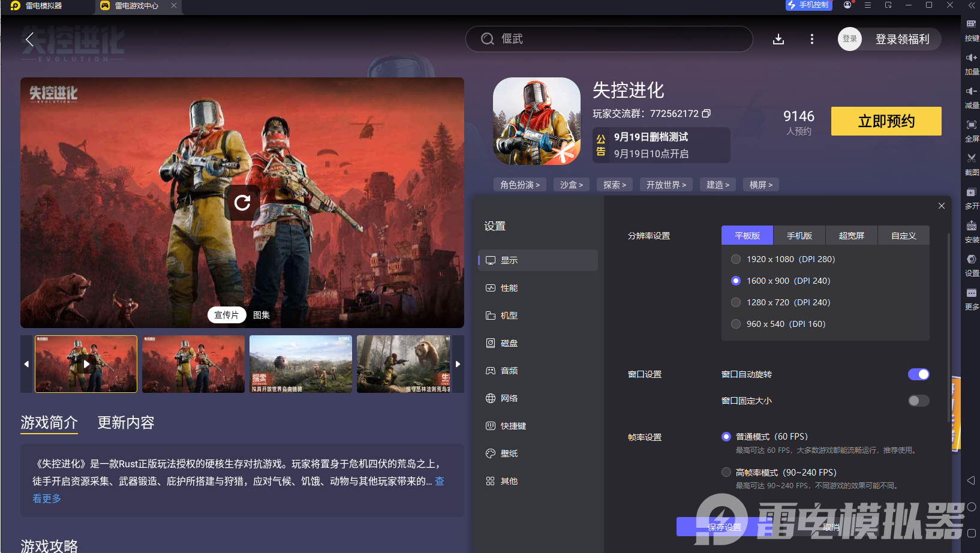Copy the player group number 772562172
The image size is (980, 553).
[707, 113]
